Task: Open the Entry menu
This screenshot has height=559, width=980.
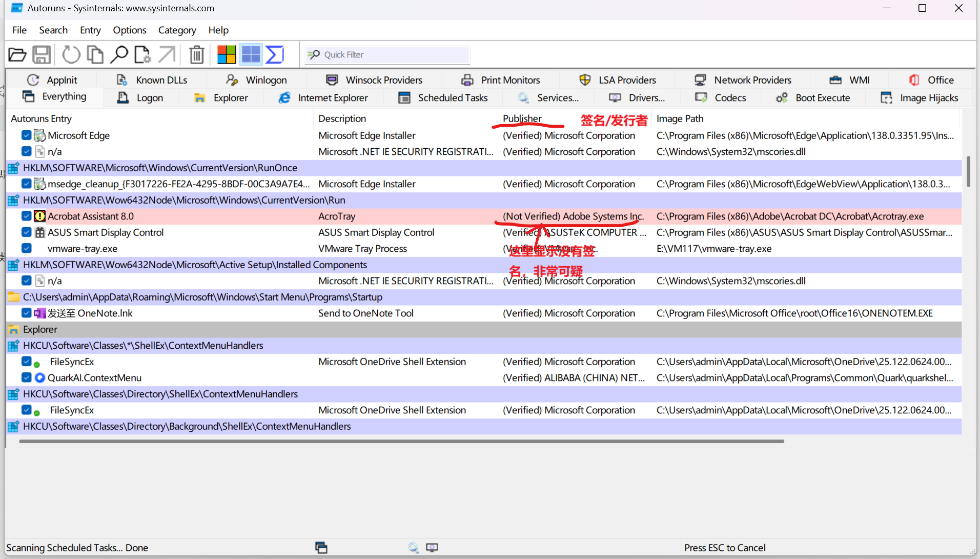Action: coord(90,30)
